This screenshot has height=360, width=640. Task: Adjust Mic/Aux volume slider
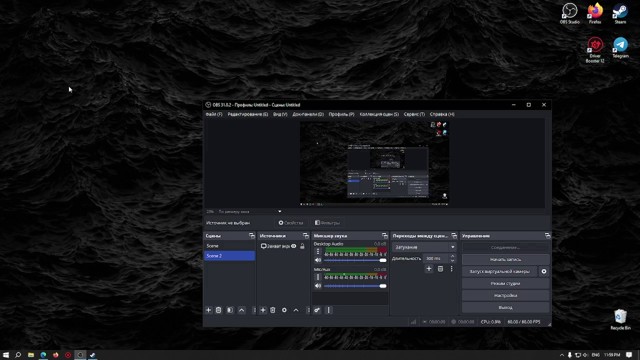pos(355,286)
